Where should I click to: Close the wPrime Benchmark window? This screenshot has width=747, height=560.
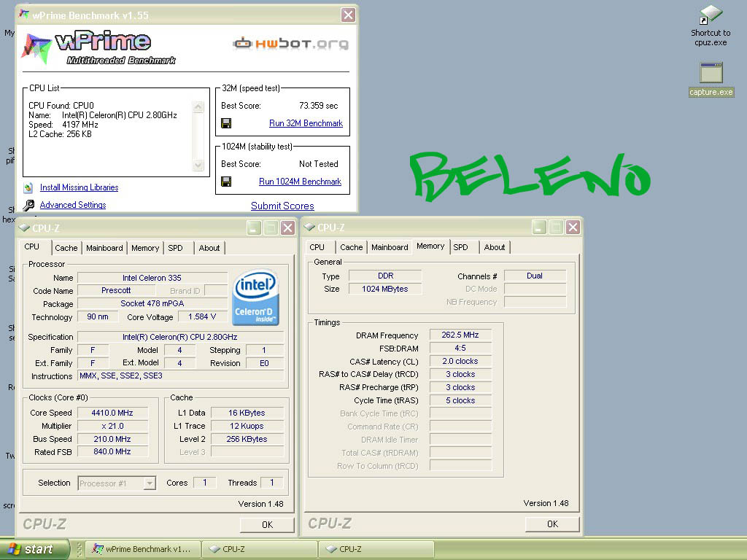[x=348, y=15]
